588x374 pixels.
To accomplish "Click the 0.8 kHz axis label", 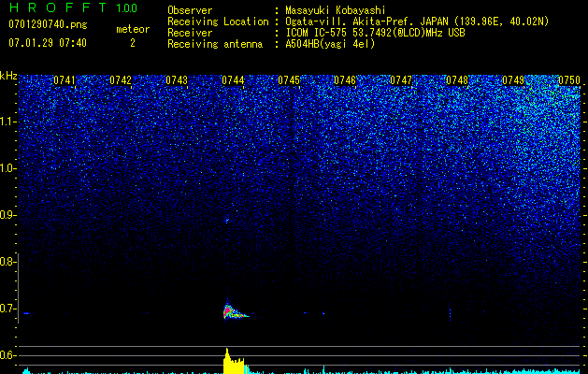I will (x=7, y=262).
